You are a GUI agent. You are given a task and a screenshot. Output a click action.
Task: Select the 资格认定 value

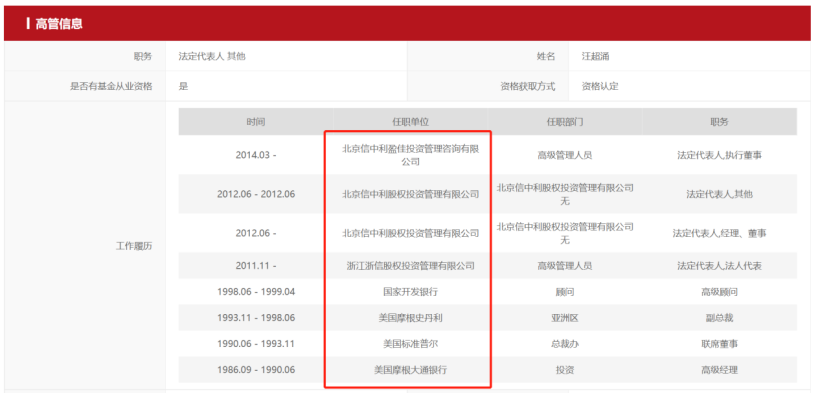(x=600, y=86)
